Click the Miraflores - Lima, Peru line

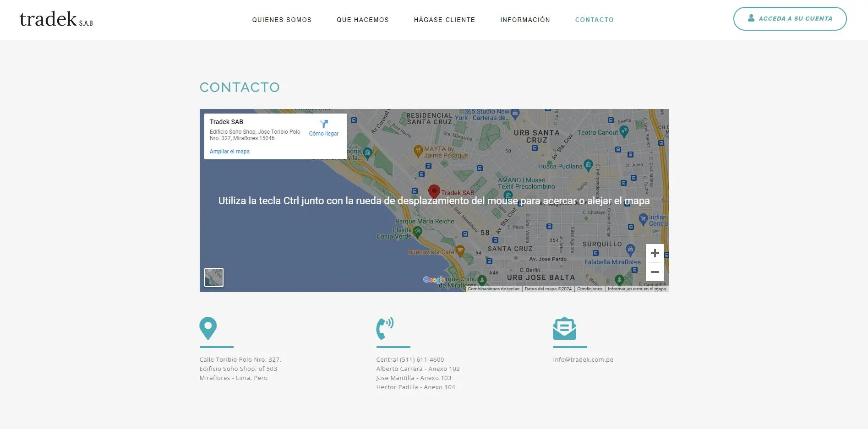coord(234,378)
